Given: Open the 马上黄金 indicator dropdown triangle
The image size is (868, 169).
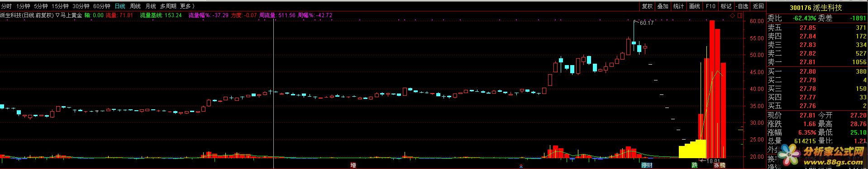Looking at the screenshot, I should coord(57,15).
